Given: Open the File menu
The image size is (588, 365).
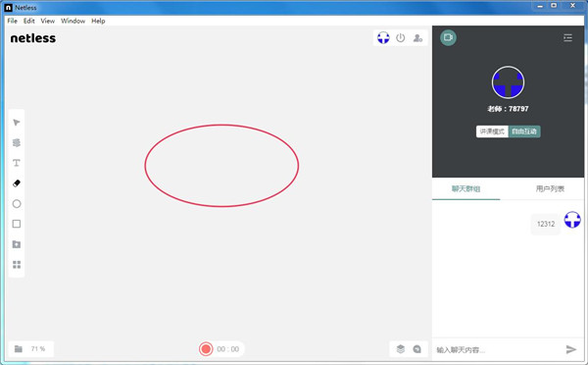Looking at the screenshot, I should [13, 21].
